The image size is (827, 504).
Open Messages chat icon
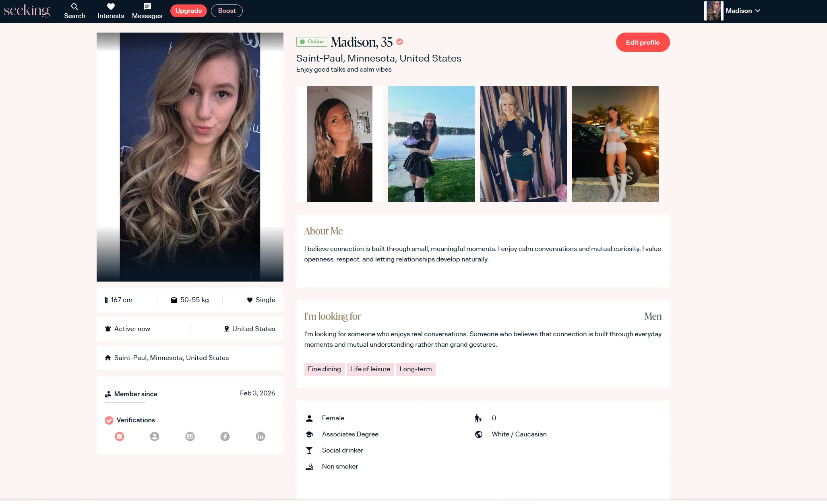tap(147, 7)
